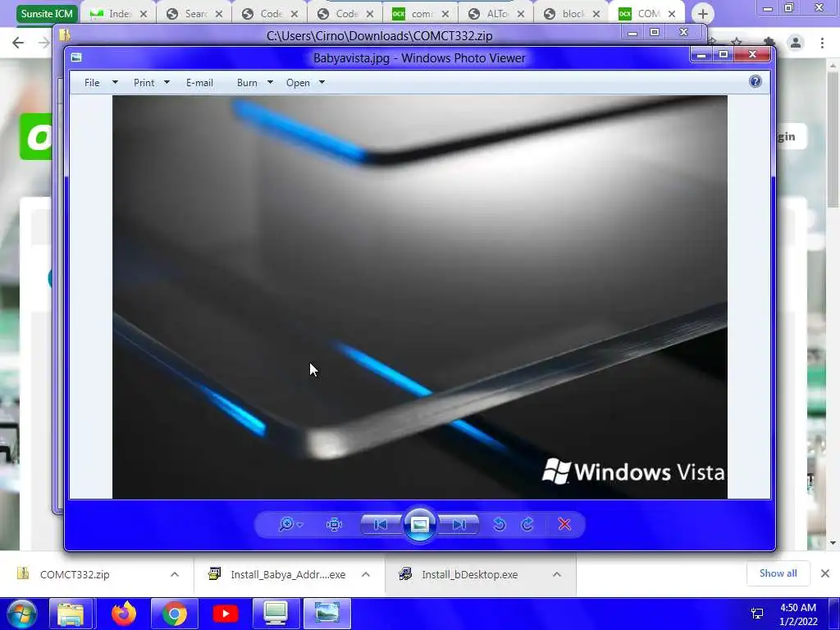Maximize the COMCT332.zip window
The height and width of the screenshot is (630, 840).
pos(655,33)
